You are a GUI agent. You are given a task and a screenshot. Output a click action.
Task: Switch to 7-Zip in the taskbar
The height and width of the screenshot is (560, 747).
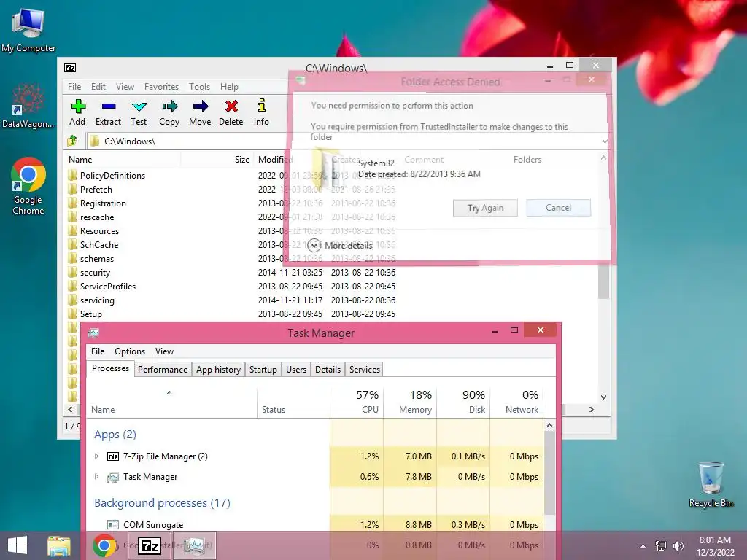point(149,545)
